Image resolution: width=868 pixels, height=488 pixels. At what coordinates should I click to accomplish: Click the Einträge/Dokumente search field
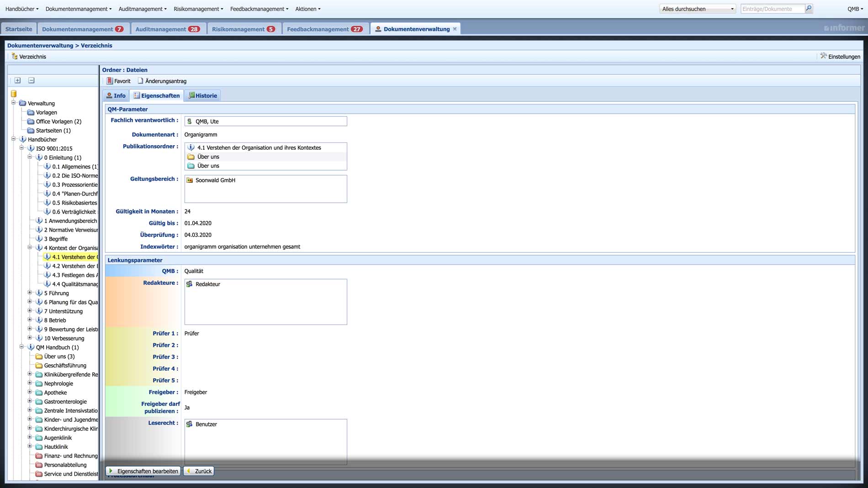(x=773, y=9)
